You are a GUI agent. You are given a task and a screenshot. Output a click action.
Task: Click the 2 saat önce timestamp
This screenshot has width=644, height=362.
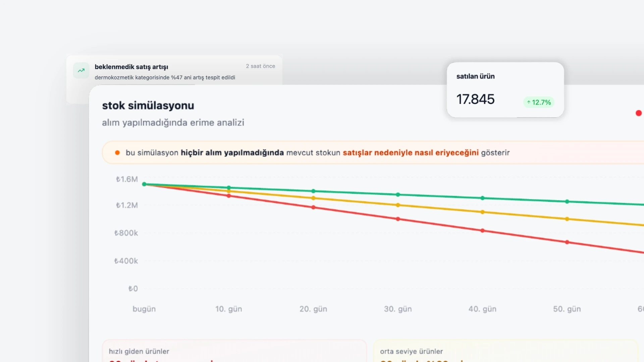260,66
